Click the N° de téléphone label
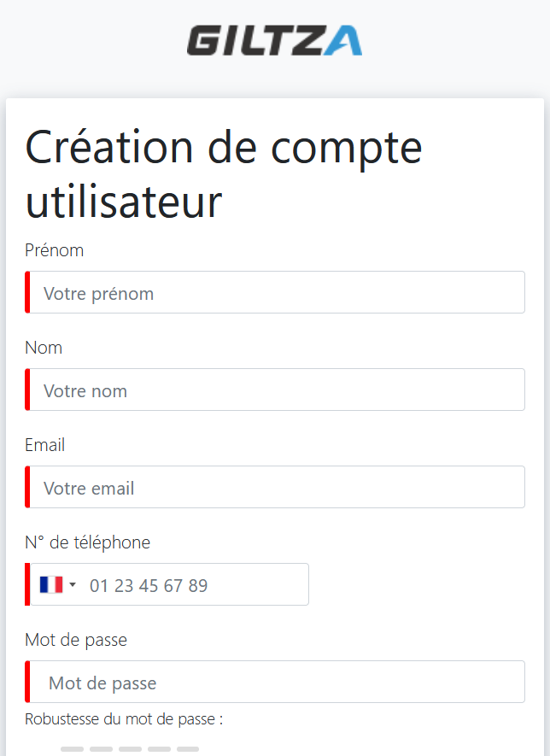The height and width of the screenshot is (756, 550). coord(88,542)
